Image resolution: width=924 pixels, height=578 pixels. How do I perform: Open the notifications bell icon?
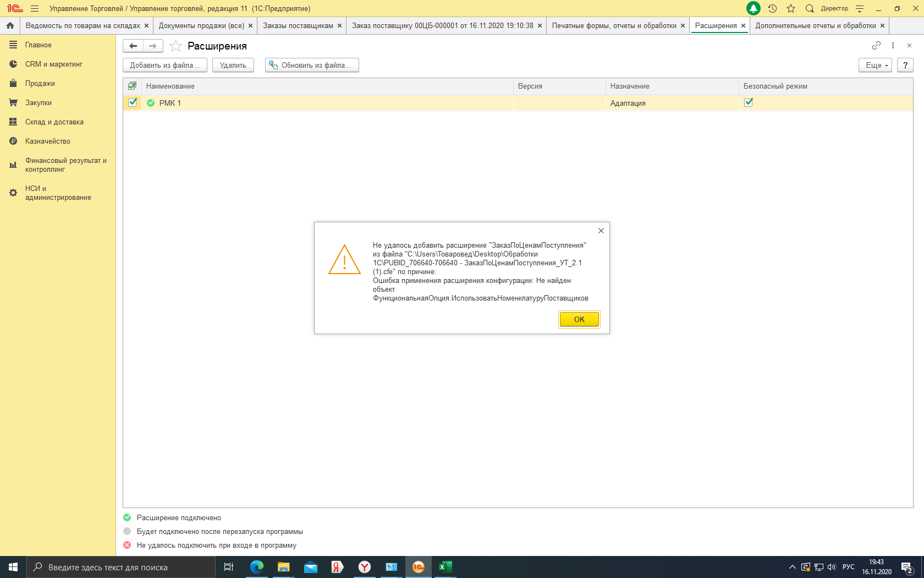point(754,8)
